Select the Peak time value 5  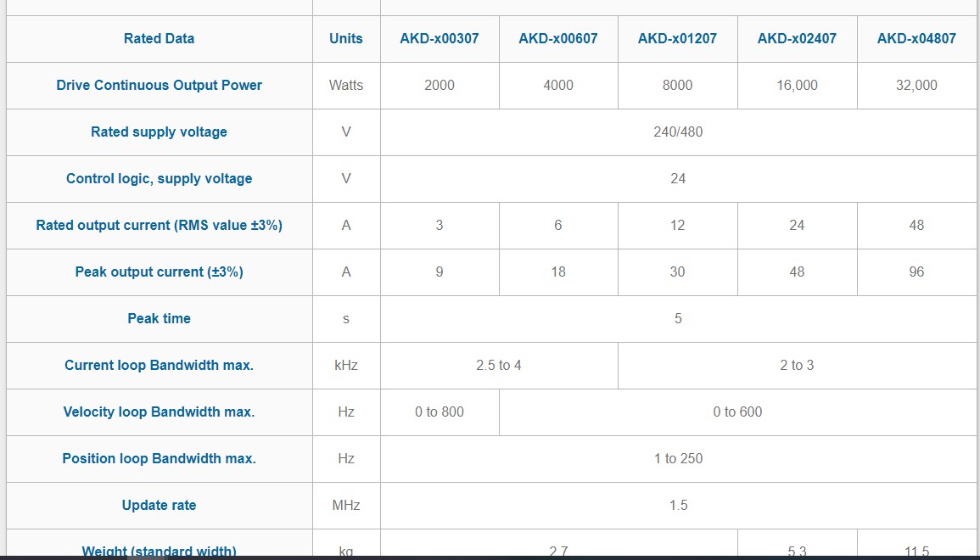pos(678,319)
